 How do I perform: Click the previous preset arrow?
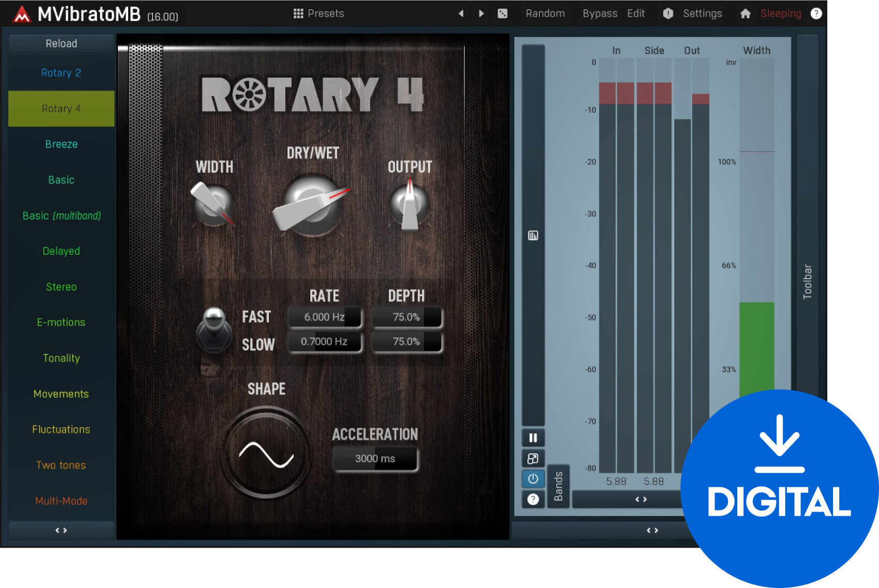point(461,13)
